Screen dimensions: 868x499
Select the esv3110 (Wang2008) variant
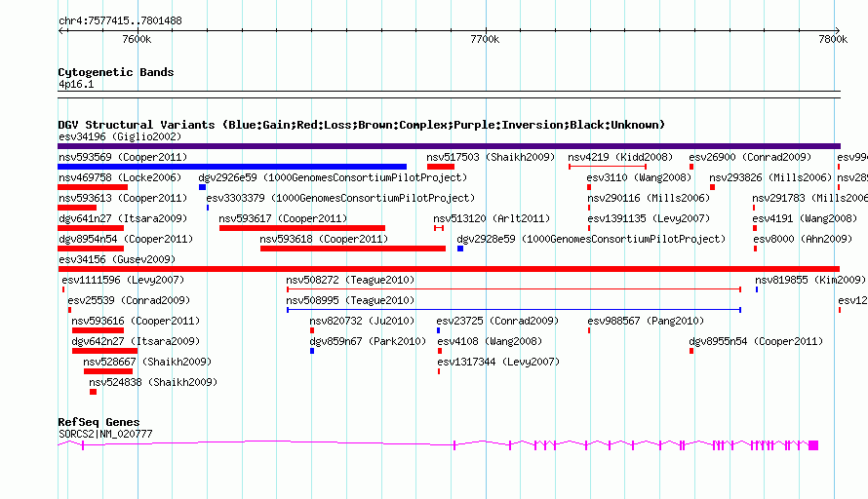coord(589,187)
